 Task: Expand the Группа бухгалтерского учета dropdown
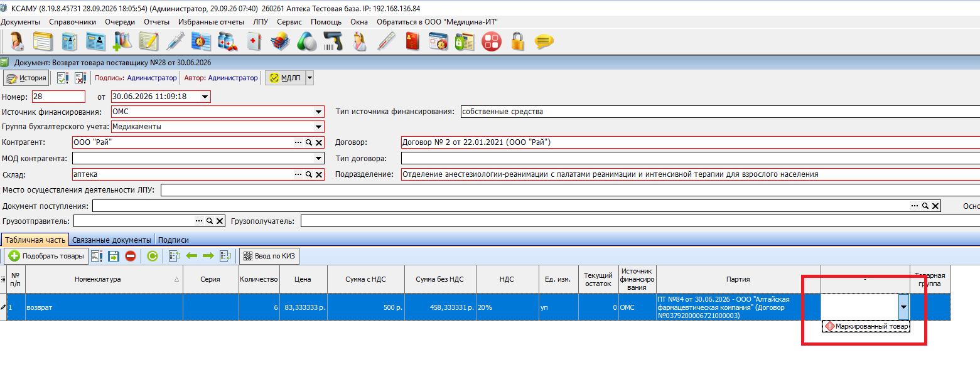pos(319,127)
